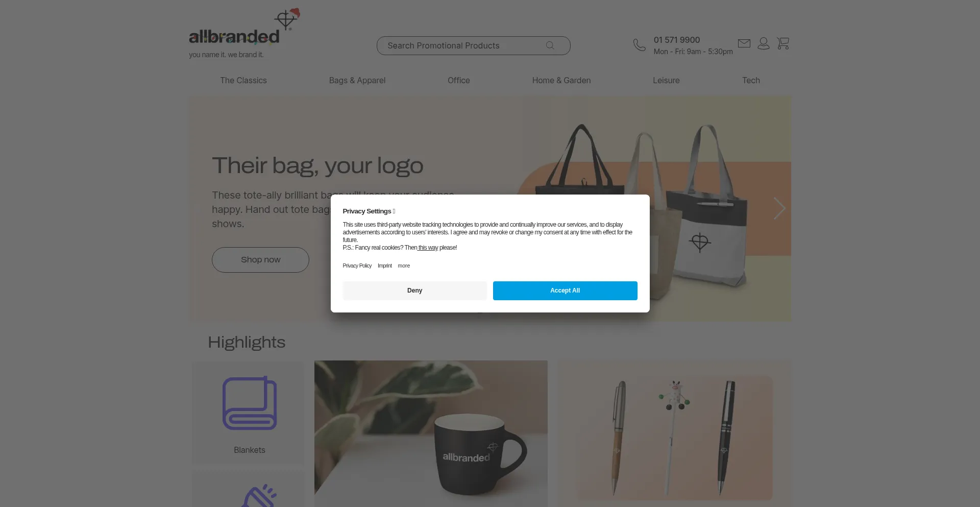Open the shopping cart icon
The width and height of the screenshot is (980, 507).
783,43
